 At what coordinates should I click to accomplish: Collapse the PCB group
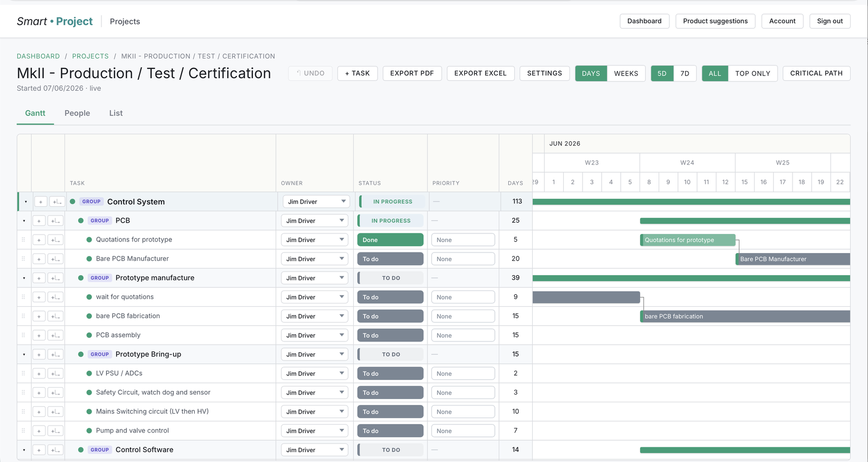[24, 221]
